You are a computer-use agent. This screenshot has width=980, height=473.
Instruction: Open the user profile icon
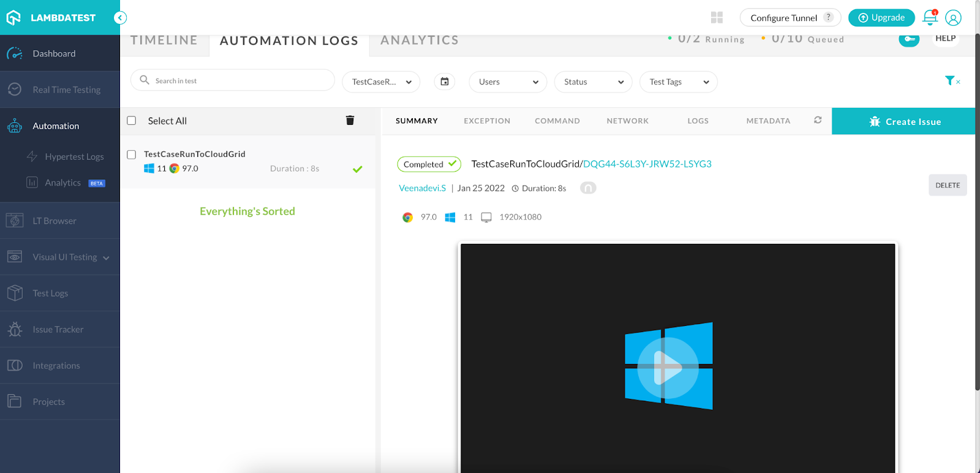(x=953, y=18)
